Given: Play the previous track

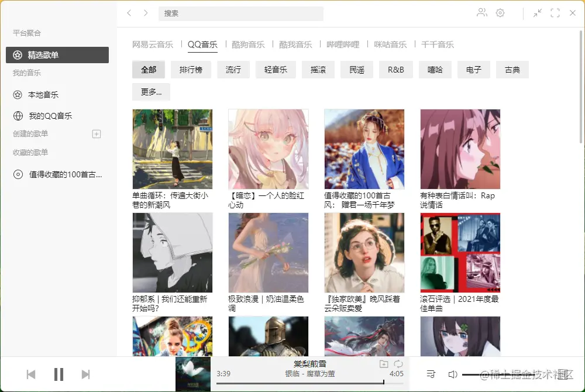Looking at the screenshot, I should [x=31, y=374].
